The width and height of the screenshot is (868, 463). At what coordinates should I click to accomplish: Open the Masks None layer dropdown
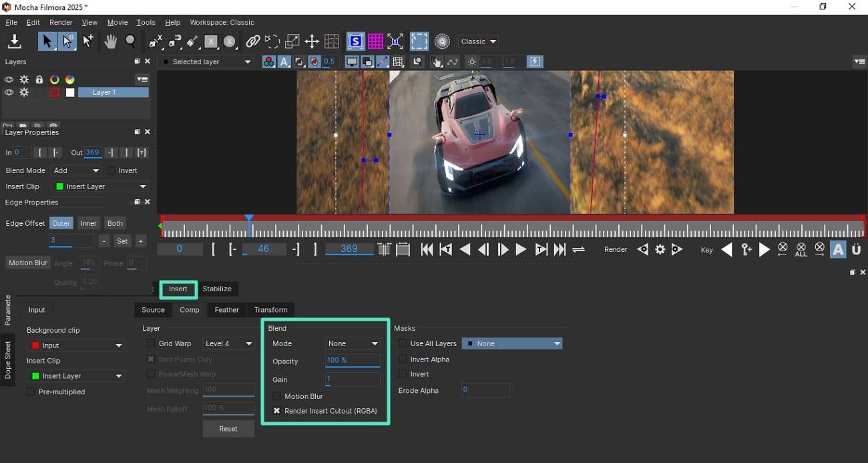point(512,343)
